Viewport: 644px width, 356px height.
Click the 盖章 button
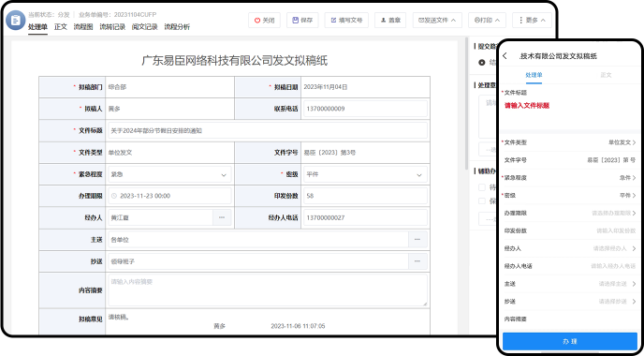coord(390,21)
